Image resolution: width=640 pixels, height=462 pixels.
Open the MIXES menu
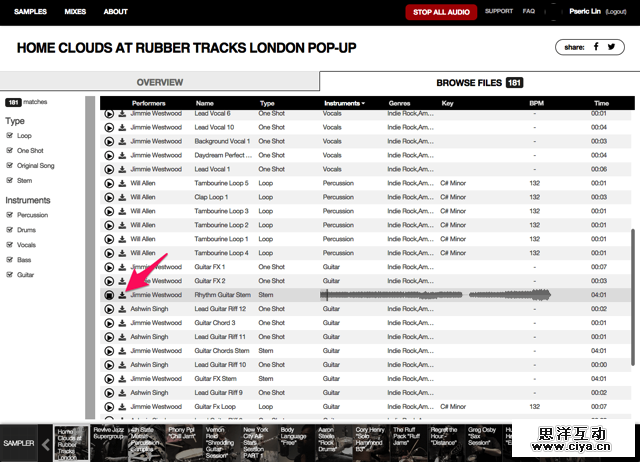75,11
